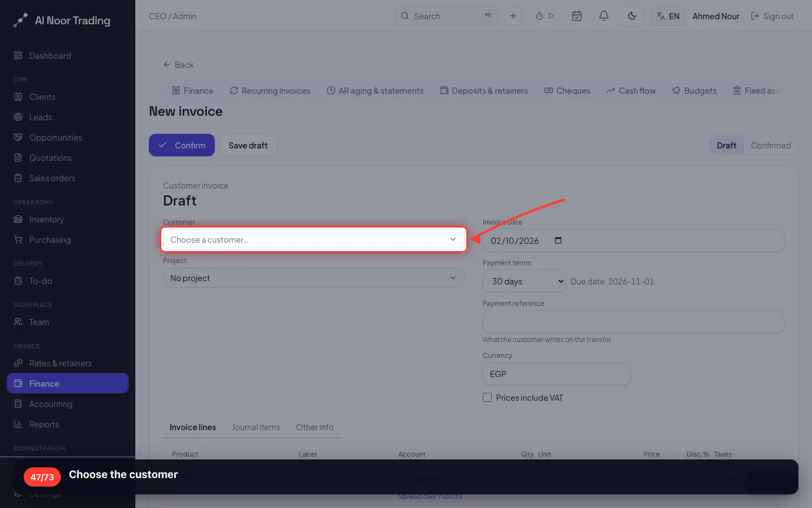Select the Draft status segment
Screen dimensions: 812x508
click(x=726, y=145)
